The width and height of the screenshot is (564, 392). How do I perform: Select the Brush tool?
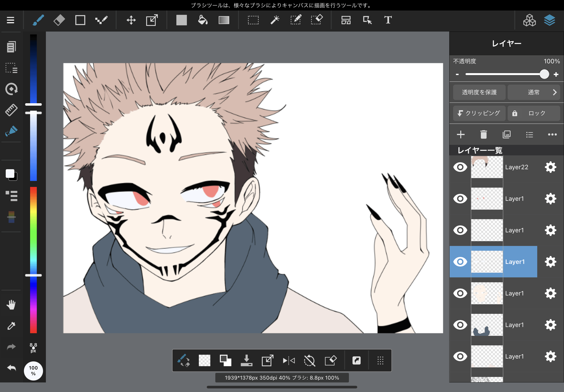(x=38, y=20)
